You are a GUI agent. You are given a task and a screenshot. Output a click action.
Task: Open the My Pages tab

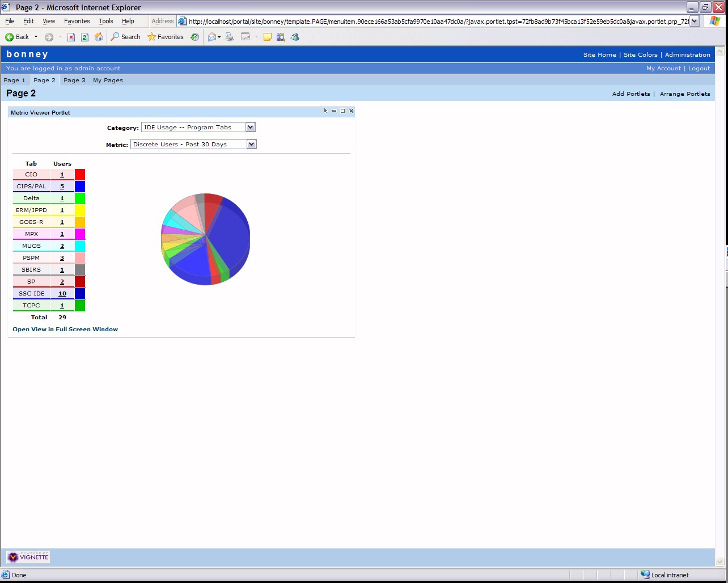108,81
